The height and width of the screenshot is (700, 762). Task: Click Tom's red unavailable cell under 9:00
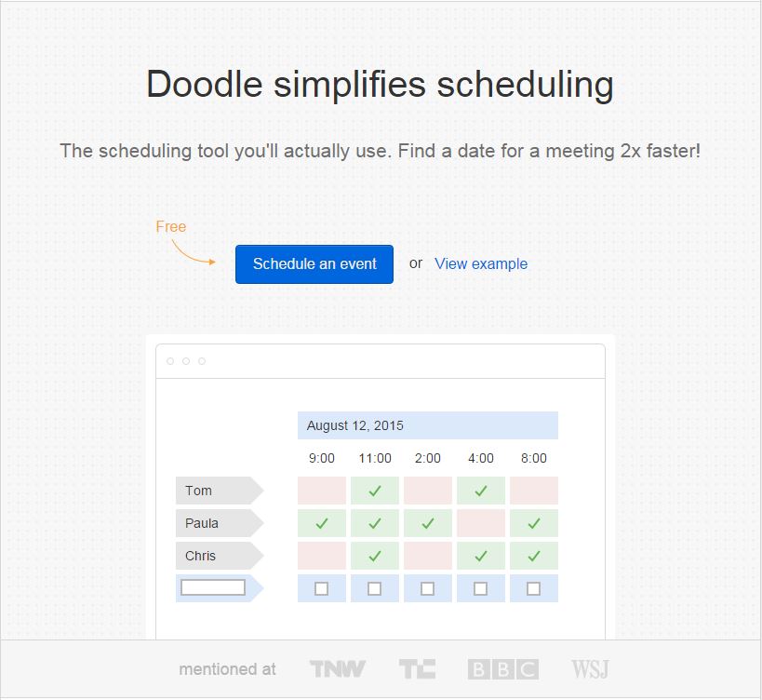pyautogui.click(x=322, y=491)
